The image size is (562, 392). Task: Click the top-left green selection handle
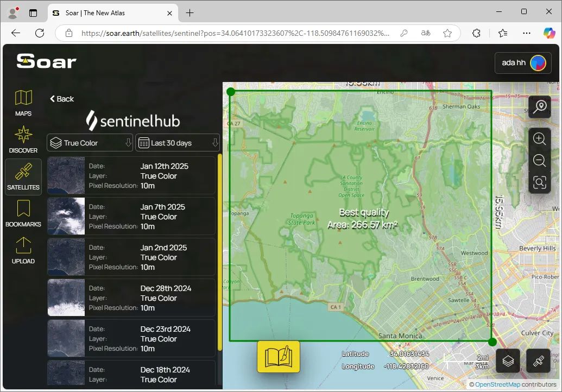(x=231, y=92)
